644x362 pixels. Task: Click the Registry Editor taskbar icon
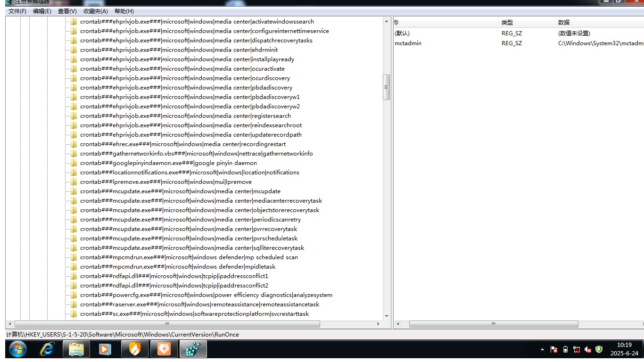click(193, 349)
